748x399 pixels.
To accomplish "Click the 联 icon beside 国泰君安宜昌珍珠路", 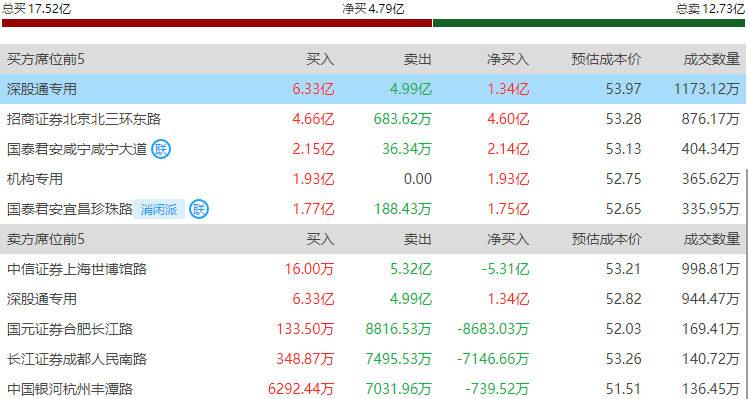I will point(199,209).
